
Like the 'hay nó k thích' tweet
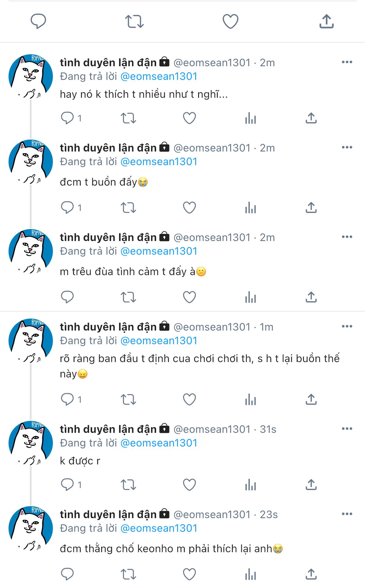point(189,118)
